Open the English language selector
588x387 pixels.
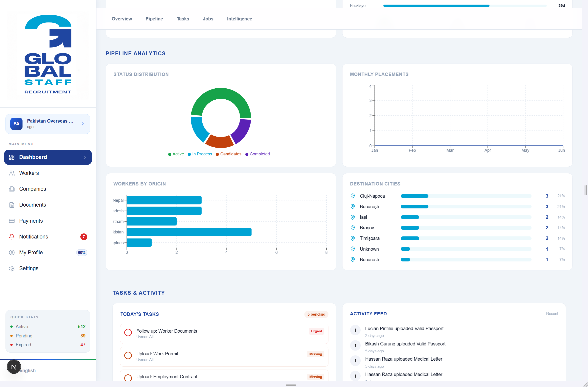point(27,370)
